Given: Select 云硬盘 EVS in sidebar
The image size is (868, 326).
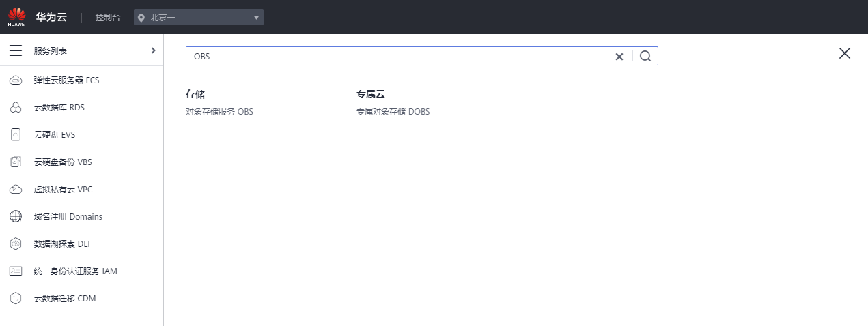Looking at the screenshot, I should pos(55,135).
